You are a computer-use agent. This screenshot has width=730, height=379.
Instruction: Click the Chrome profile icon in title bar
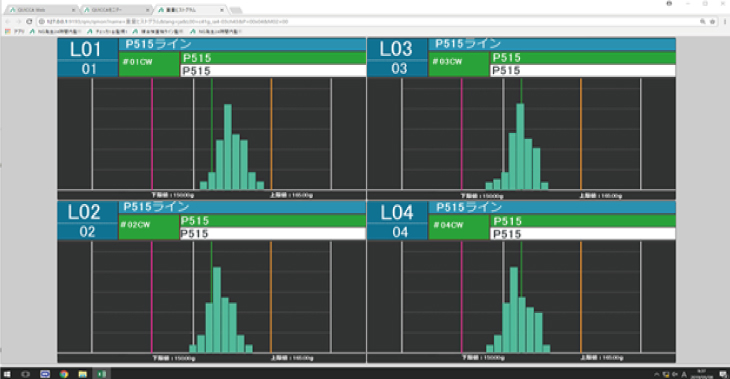669,4
